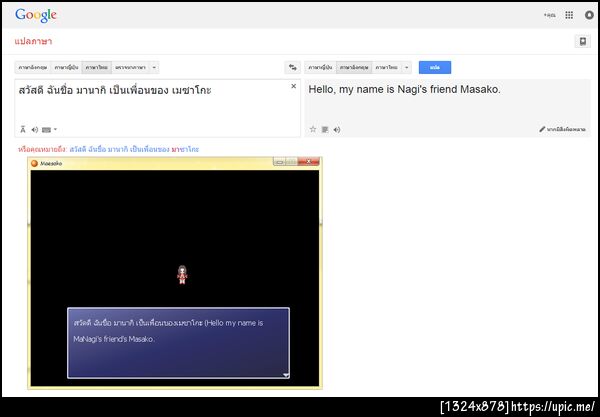Listen to the source Thai text
This screenshot has width=600, height=417.
click(34, 130)
